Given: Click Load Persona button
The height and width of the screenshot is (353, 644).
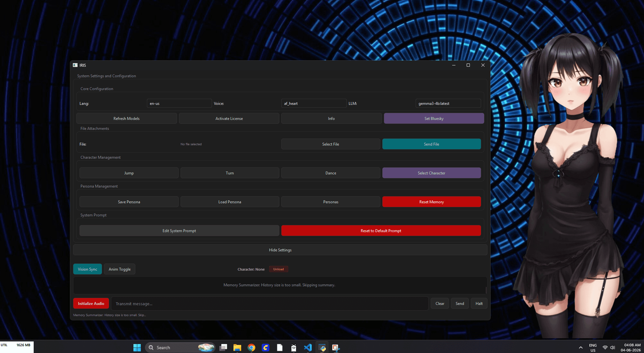Looking at the screenshot, I should 230,202.
